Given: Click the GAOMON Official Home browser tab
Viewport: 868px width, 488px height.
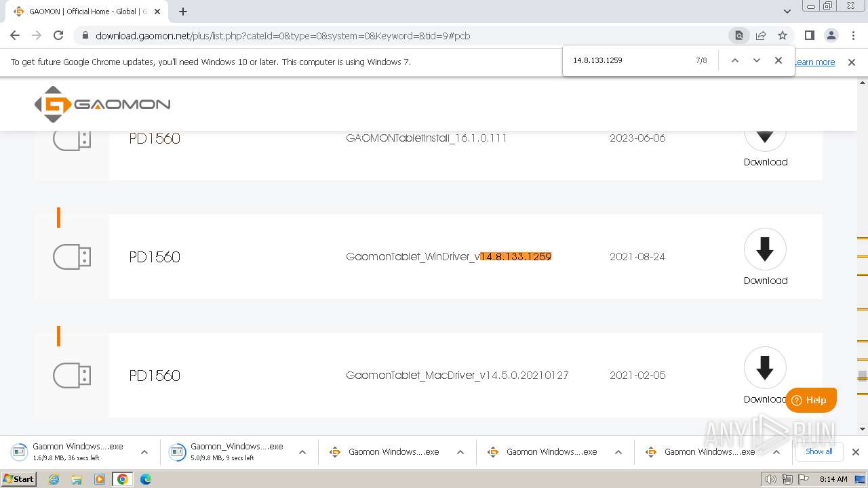Looking at the screenshot, I should click(87, 12).
